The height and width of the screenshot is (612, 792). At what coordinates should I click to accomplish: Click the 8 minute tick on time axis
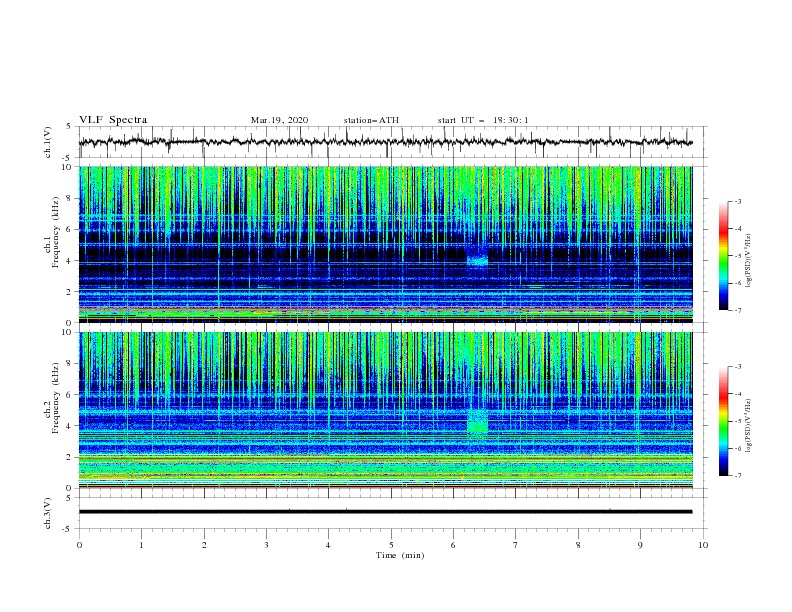(x=578, y=545)
